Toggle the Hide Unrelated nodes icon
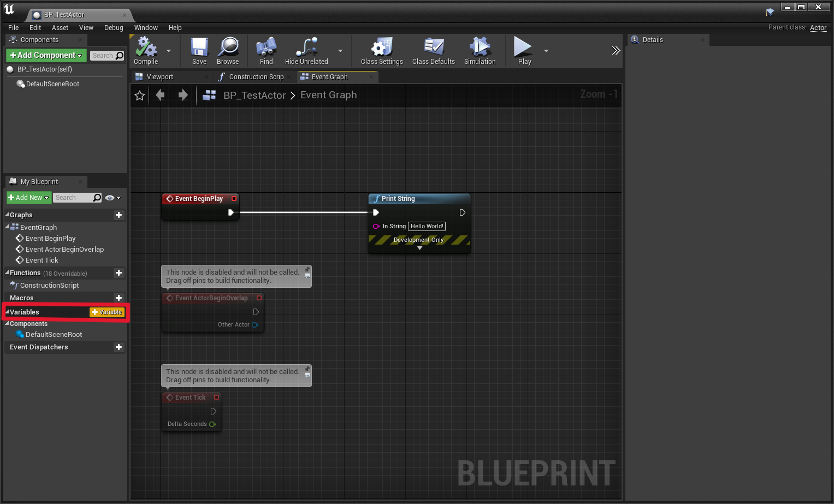Screen dimensions: 834x504 click(306, 50)
